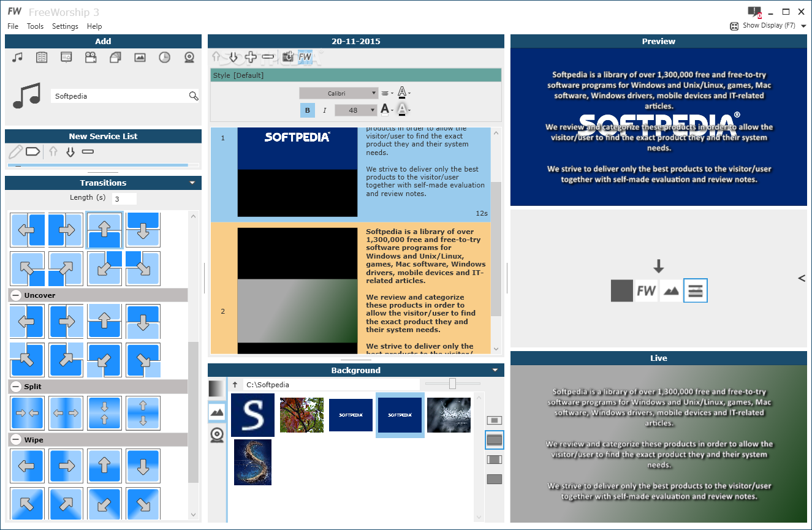Toggle black screen output square

(x=622, y=290)
